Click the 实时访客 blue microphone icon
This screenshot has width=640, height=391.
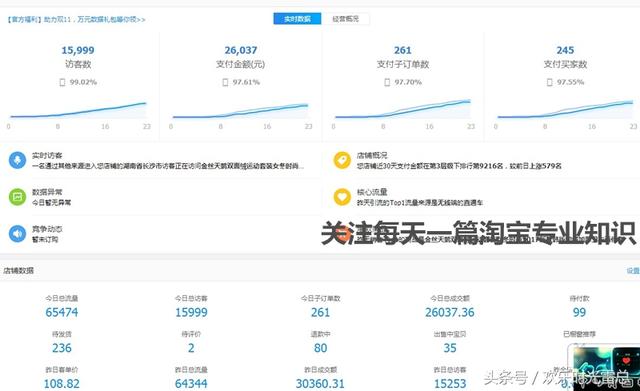point(17,160)
